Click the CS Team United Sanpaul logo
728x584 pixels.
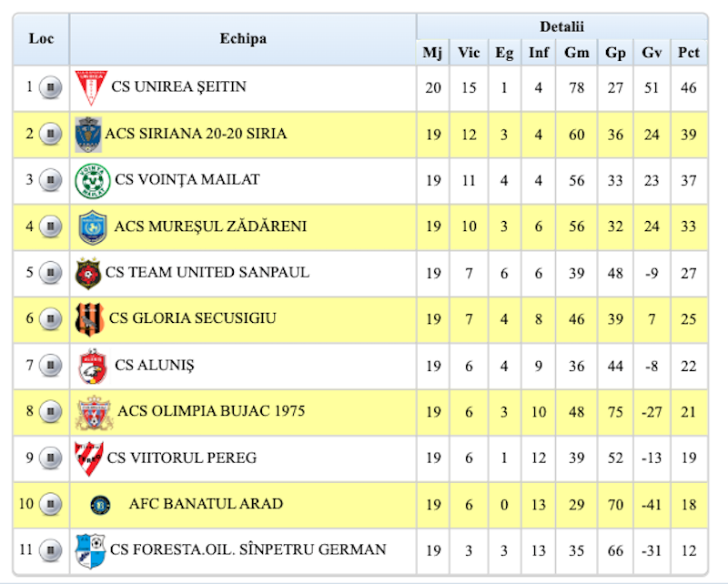point(88,273)
